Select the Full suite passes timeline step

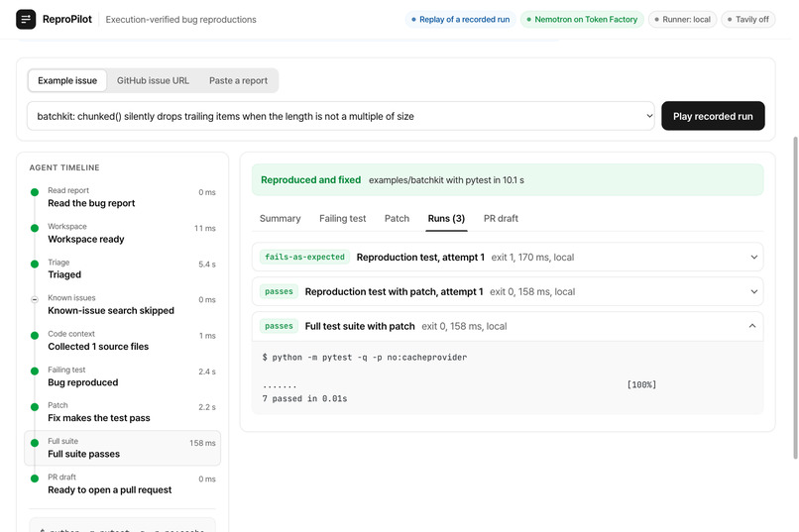(x=122, y=448)
